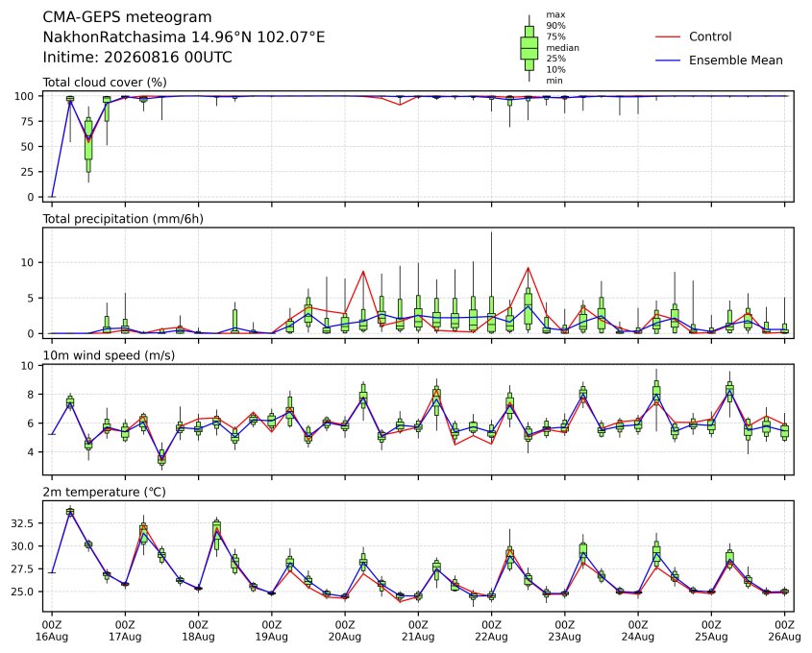Click the '00Z 23Aug' x-axis label
Screen dimensions: 812x653
tap(564, 630)
